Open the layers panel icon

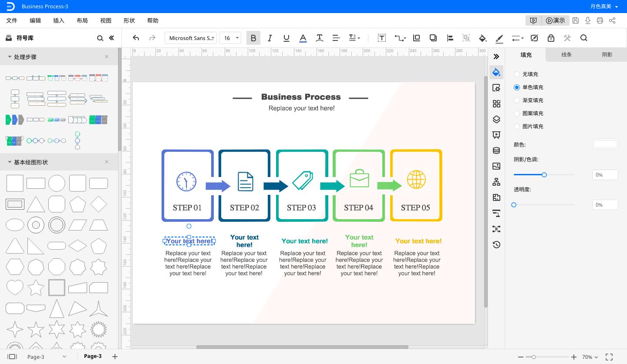click(x=496, y=119)
